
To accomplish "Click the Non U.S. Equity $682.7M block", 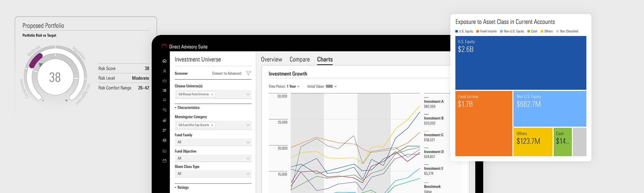I will click(x=550, y=109).
